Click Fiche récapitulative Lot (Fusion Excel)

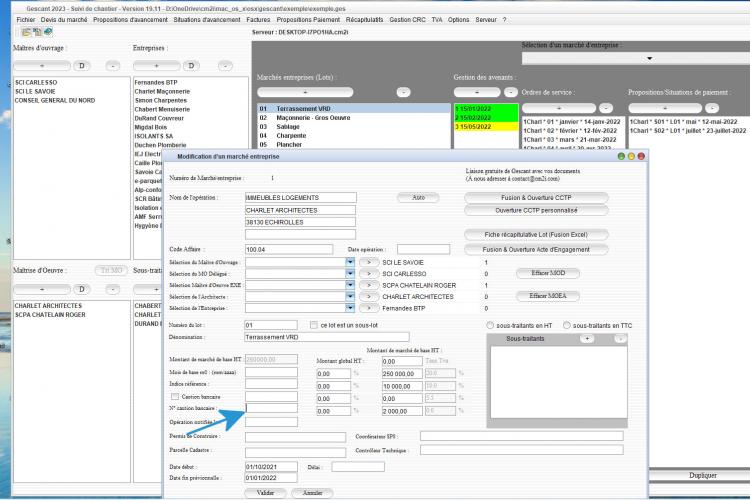536,234
